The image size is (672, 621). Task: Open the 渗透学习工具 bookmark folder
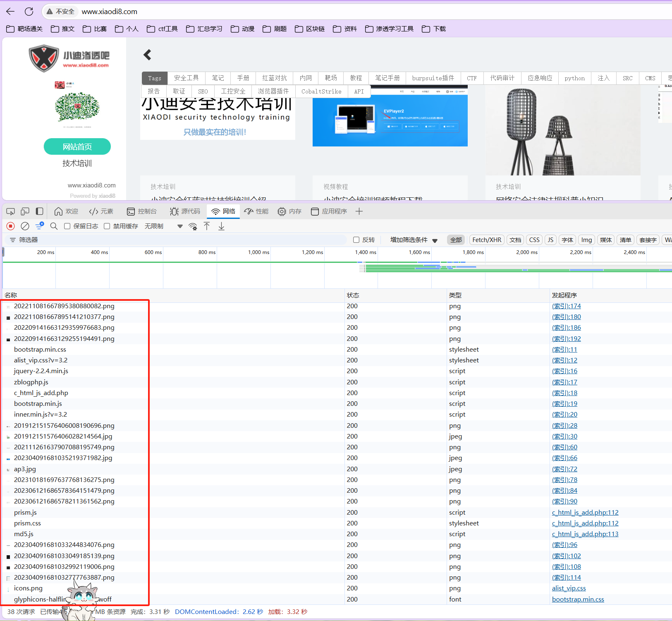pos(390,29)
